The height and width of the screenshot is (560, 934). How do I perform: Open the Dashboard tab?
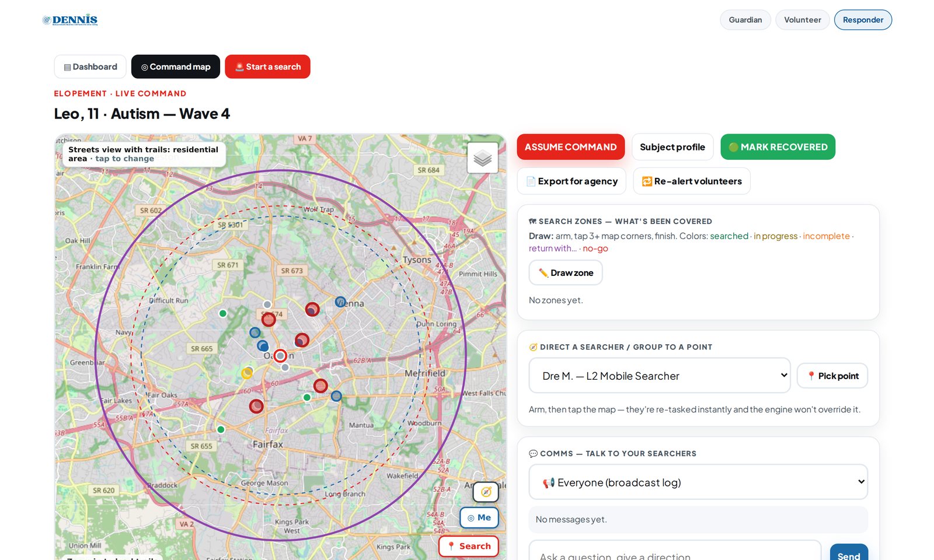(90, 66)
